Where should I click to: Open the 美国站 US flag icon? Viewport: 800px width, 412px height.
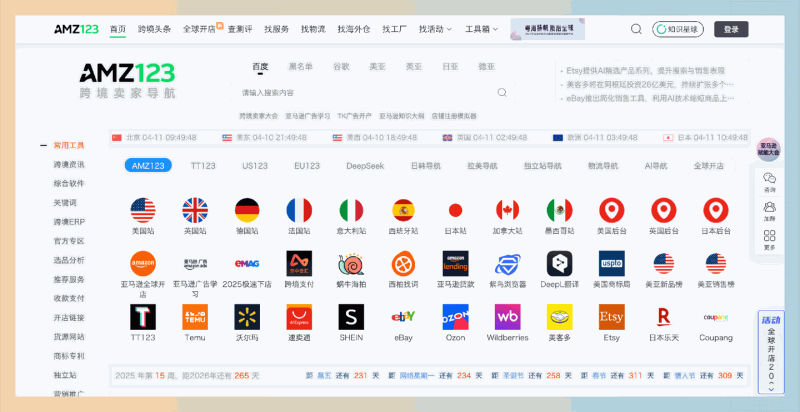pos(143,210)
